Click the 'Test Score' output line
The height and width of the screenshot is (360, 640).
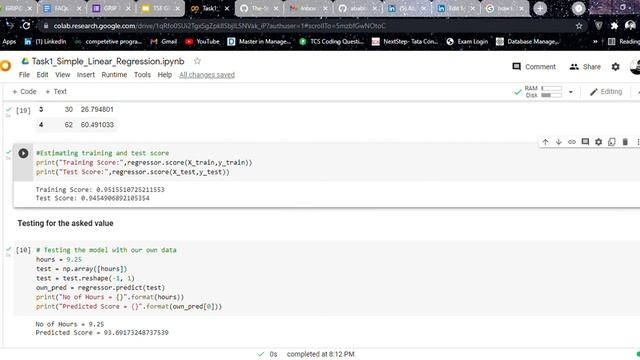(92, 198)
